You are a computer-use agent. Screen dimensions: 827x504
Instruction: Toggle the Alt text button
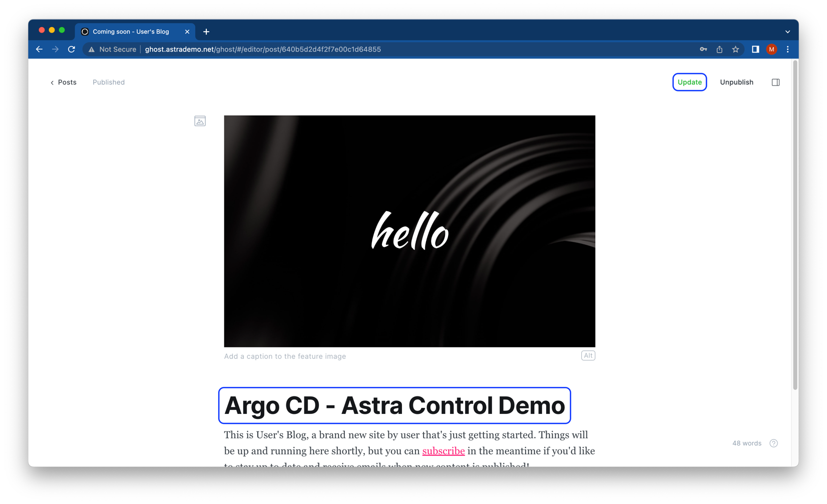pos(588,355)
